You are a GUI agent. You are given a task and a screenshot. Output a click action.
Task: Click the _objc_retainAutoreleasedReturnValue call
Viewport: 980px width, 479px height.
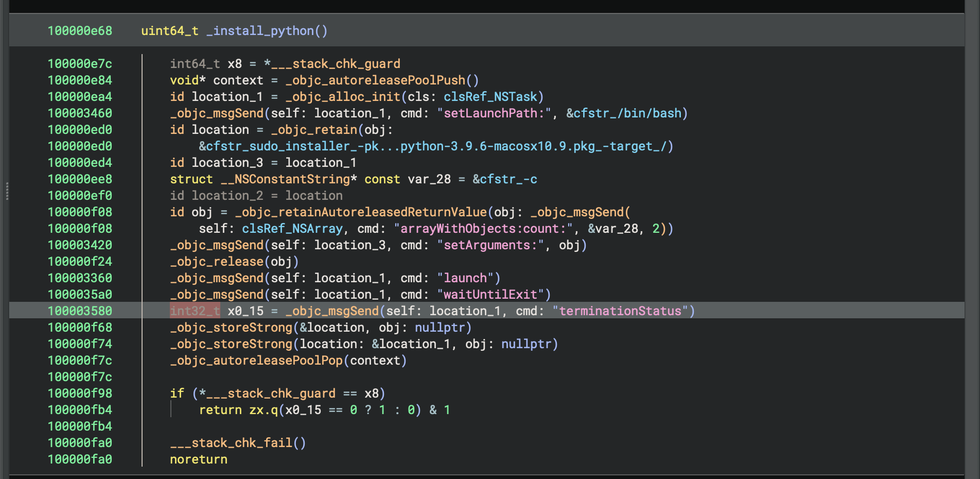(x=361, y=212)
